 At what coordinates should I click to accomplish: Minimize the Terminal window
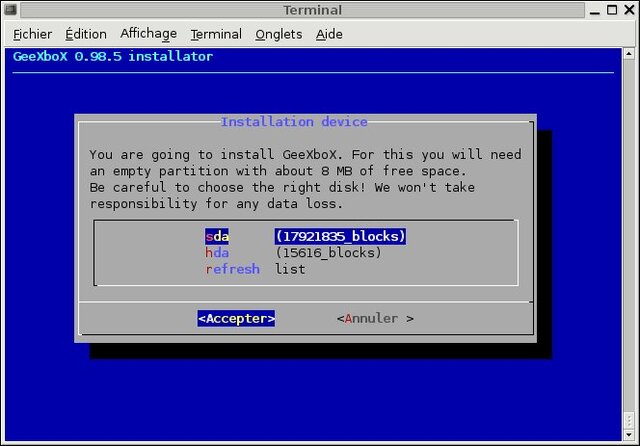(595, 10)
